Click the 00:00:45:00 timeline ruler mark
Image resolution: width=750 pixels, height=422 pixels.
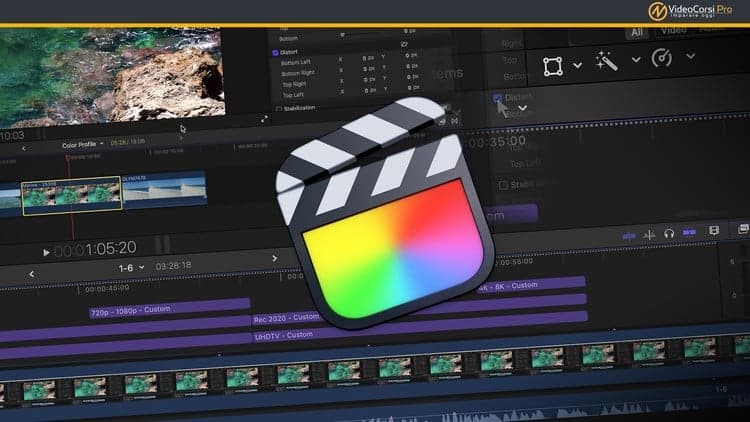click(x=107, y=288)
